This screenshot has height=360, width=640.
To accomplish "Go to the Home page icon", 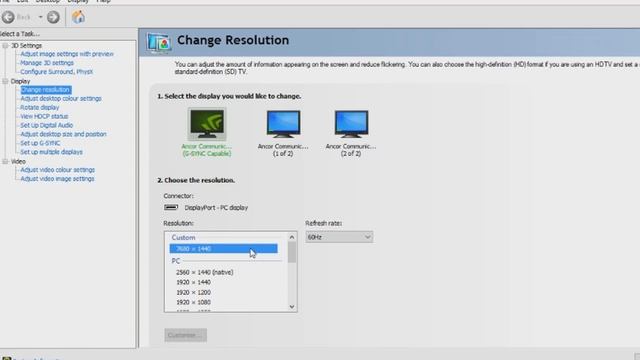I will coord(78,17).
